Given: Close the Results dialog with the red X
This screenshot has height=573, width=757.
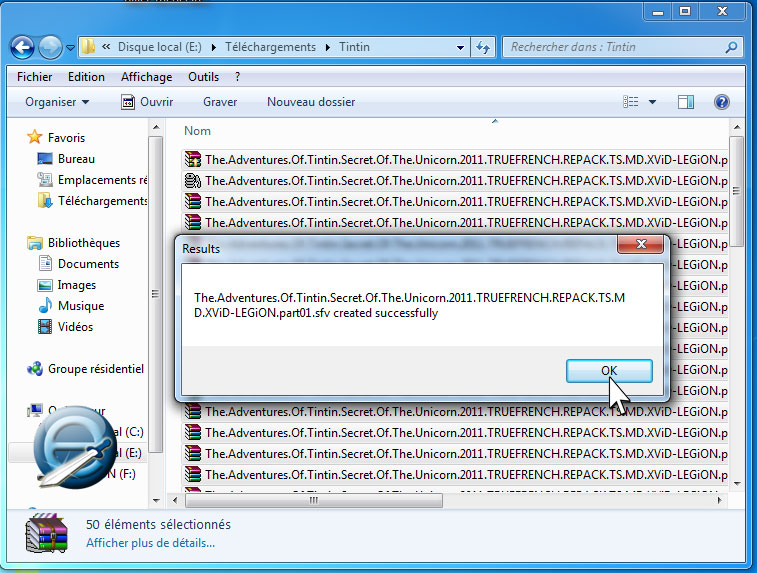Looking at the screenshot, I should [x=641, y=244].
